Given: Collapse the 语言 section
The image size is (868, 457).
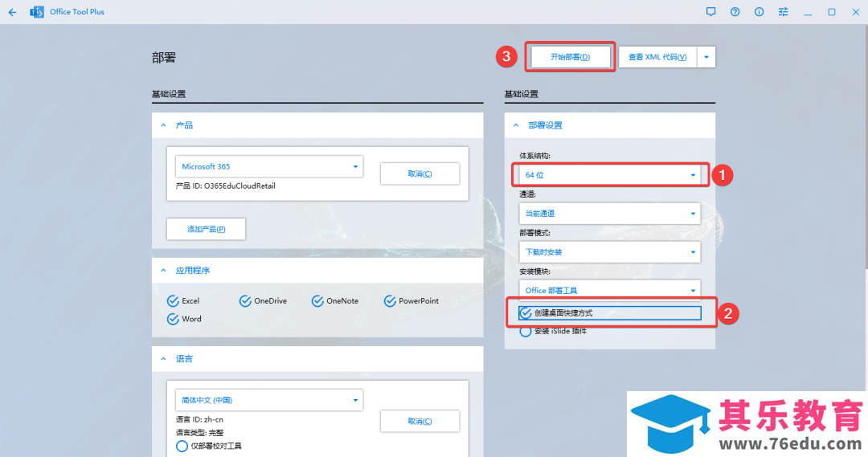Looking at the screenshot, I should click(163, 359).
